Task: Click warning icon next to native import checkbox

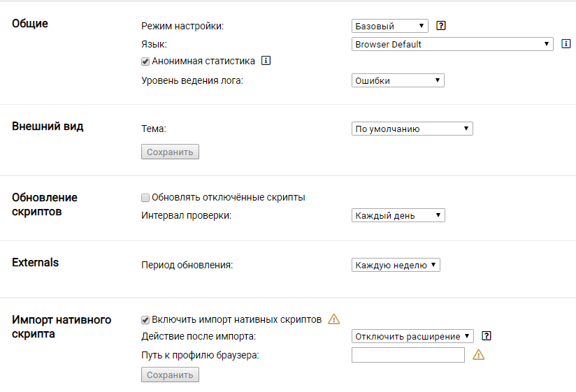Action: coord(334,319)
